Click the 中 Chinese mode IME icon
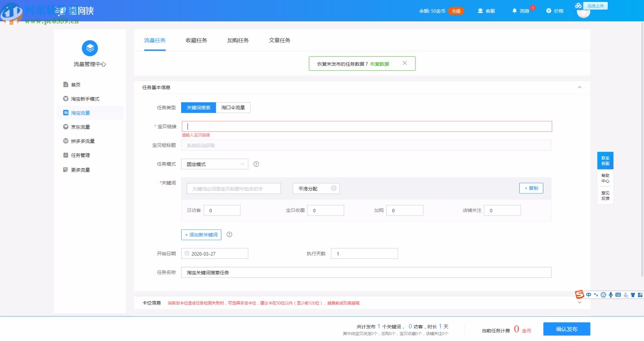This screenshot has width=644, height=341. 589,295
